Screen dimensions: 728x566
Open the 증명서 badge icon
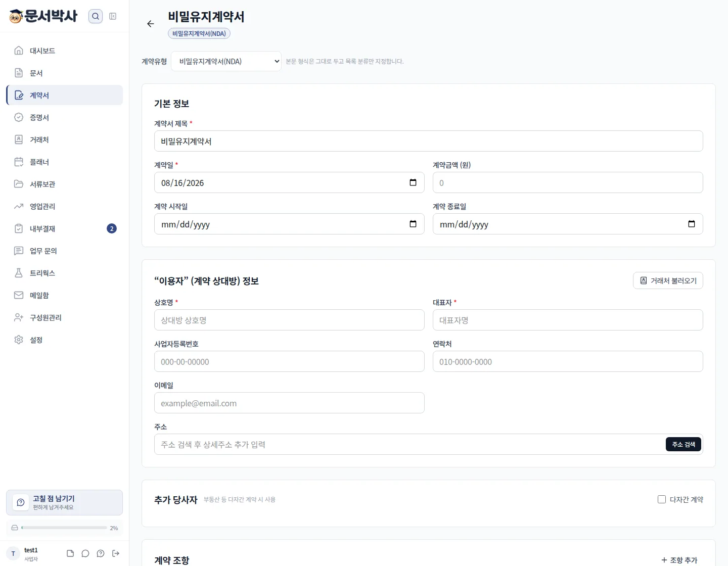(19, 117)
